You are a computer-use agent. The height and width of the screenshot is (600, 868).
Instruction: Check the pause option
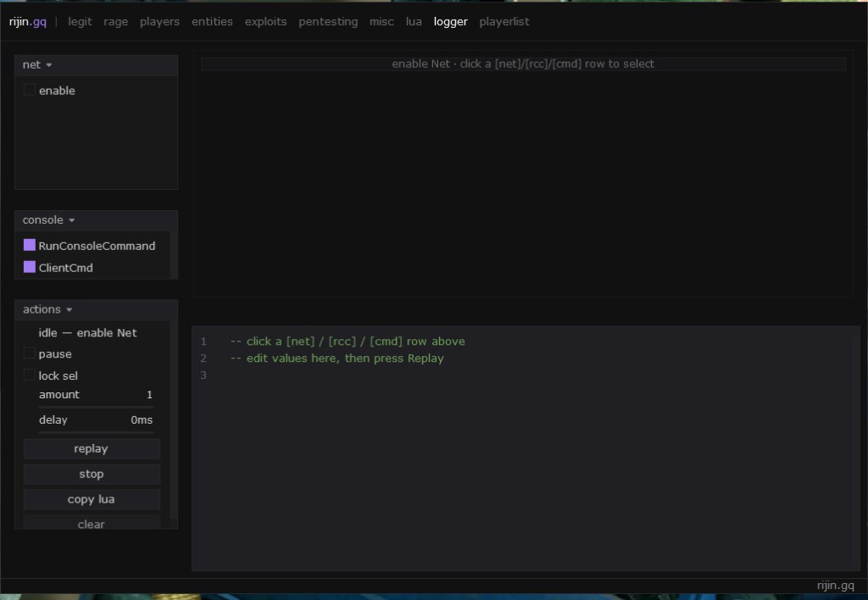(x=30, y=353)
